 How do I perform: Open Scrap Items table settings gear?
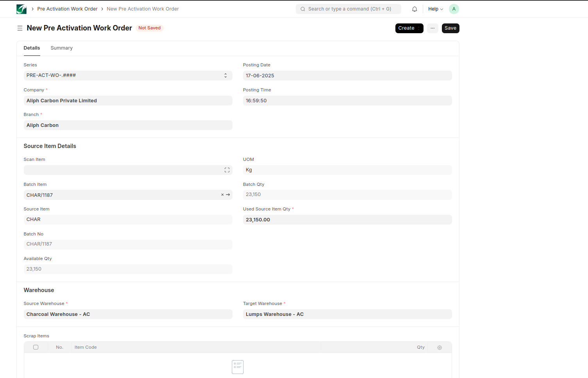[x=440, y=348]
